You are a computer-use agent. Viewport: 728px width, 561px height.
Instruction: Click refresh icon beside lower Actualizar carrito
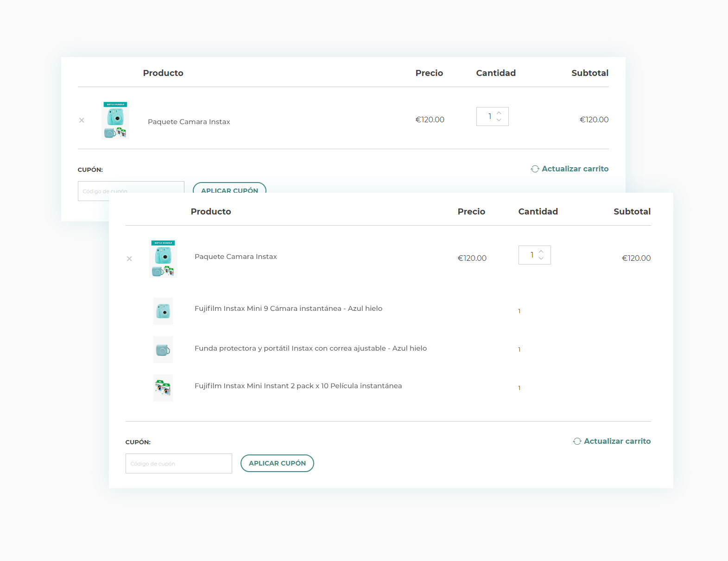pos(577,441)
